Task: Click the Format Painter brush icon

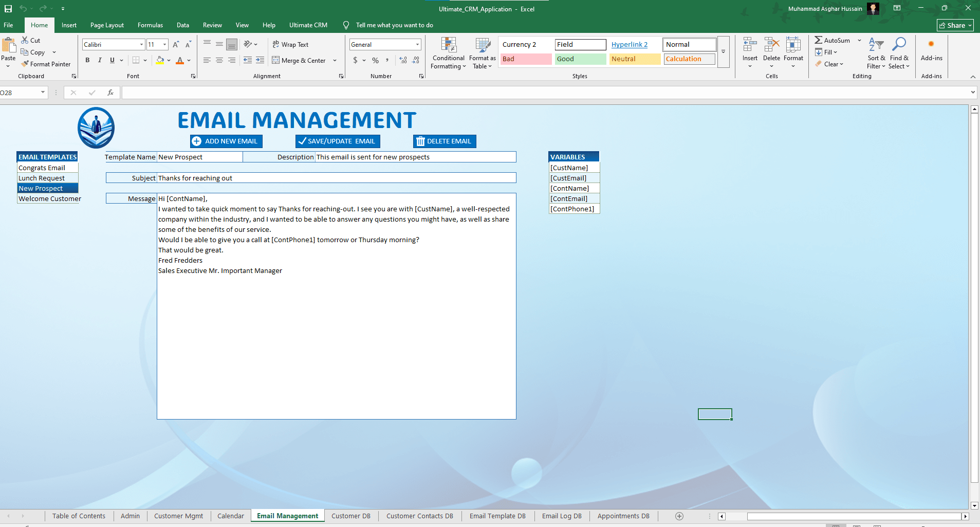Action: [x=25, y=64]
